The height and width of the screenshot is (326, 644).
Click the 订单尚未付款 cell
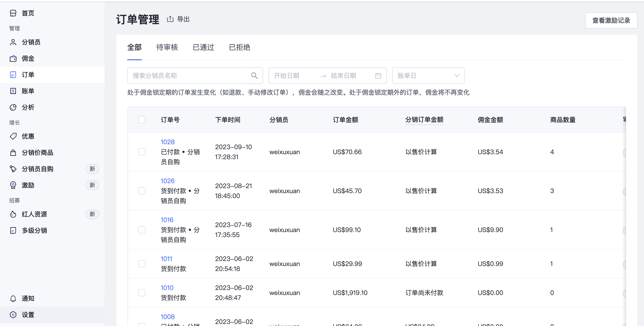[x=424, y=293]
